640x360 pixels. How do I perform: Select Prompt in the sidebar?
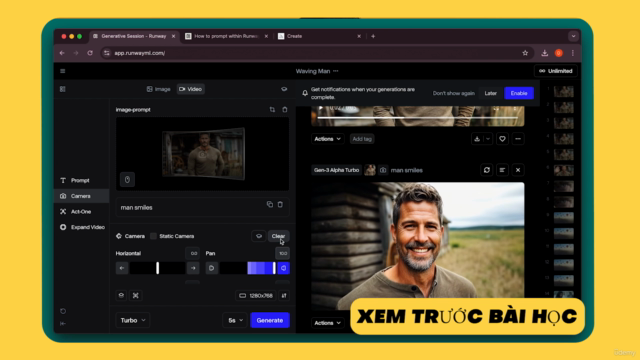[81, 180]
